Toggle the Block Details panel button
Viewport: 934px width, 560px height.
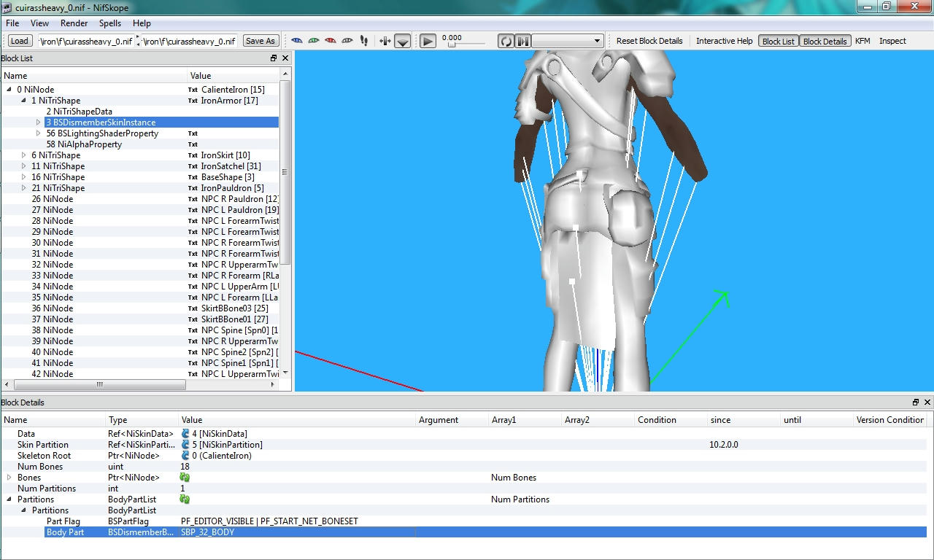(x=825, y=41)
